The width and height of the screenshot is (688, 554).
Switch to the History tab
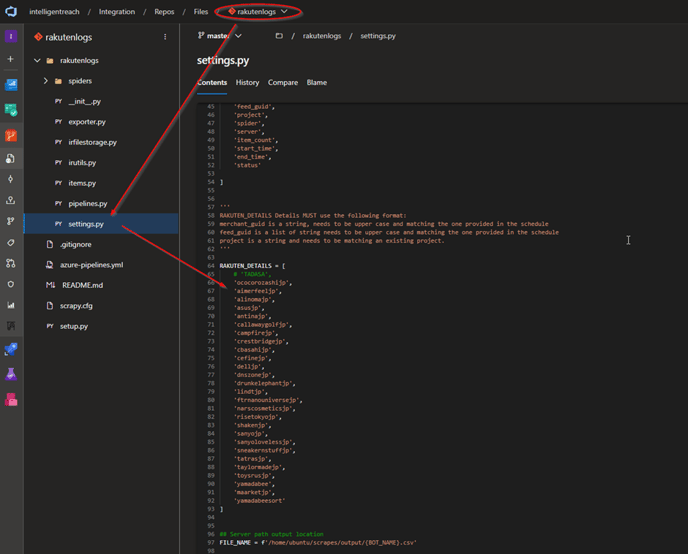pyautogui.click(x=247, y=82)
